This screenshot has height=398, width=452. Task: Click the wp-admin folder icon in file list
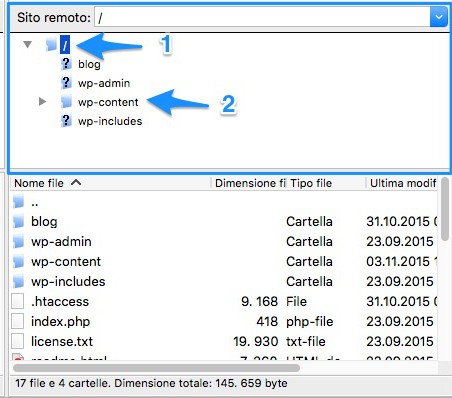tap(18, 242)
